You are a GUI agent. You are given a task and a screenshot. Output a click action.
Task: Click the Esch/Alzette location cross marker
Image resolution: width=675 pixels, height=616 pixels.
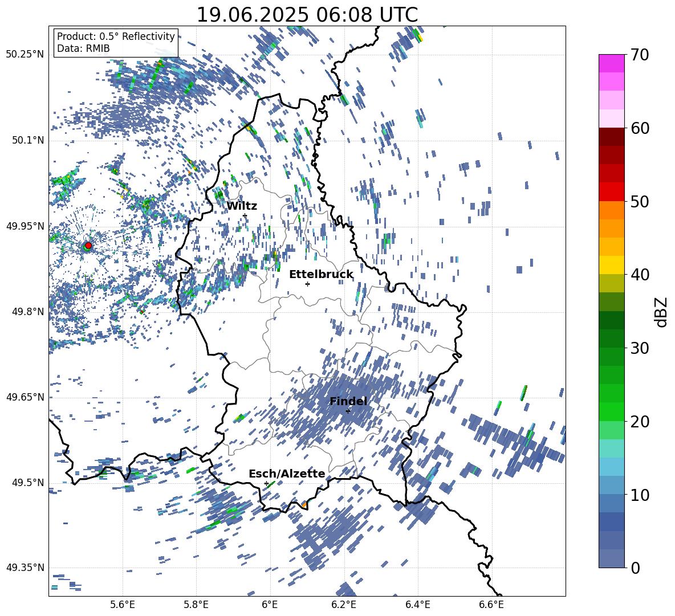(x=266, y=483)
